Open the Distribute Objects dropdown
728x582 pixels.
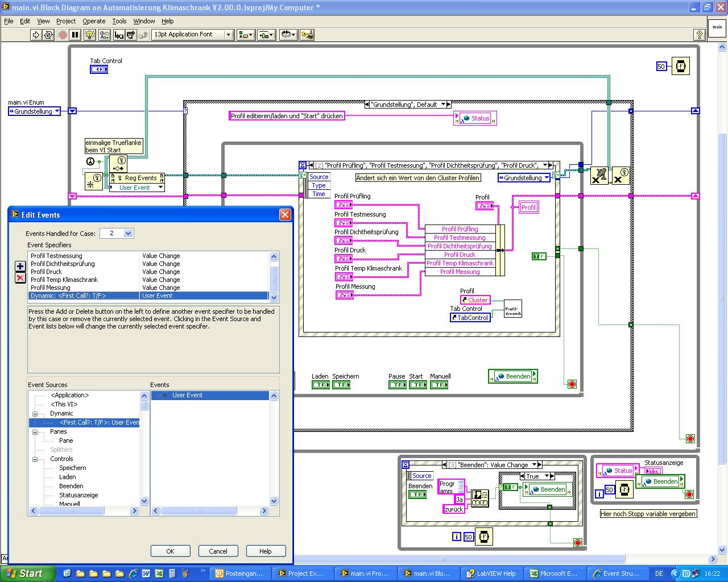point(266,35)
